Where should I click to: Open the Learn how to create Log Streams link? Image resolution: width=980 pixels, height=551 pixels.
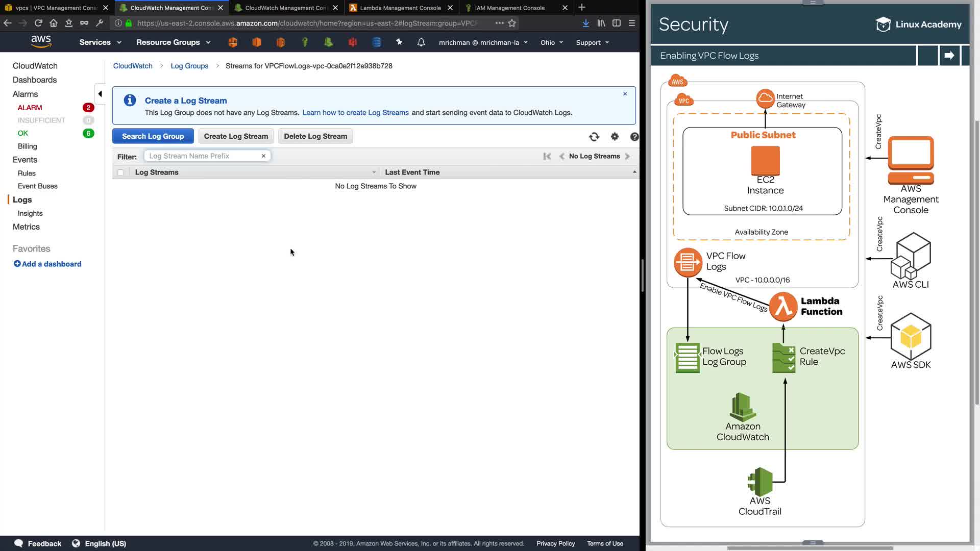click(355, 113)
